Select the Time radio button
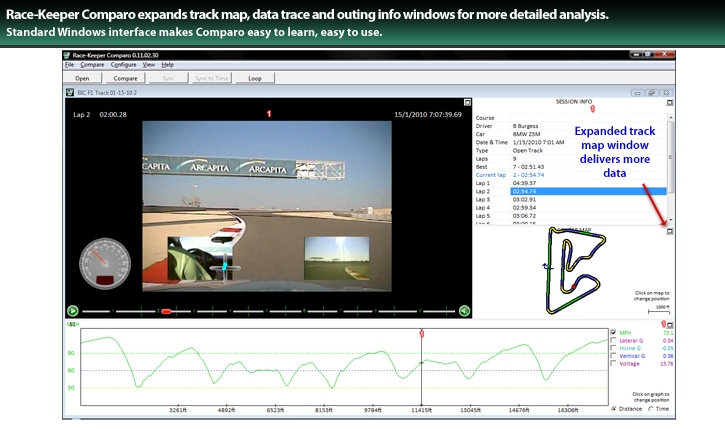Viewport: 725px width, 429px height. point(653,409)
